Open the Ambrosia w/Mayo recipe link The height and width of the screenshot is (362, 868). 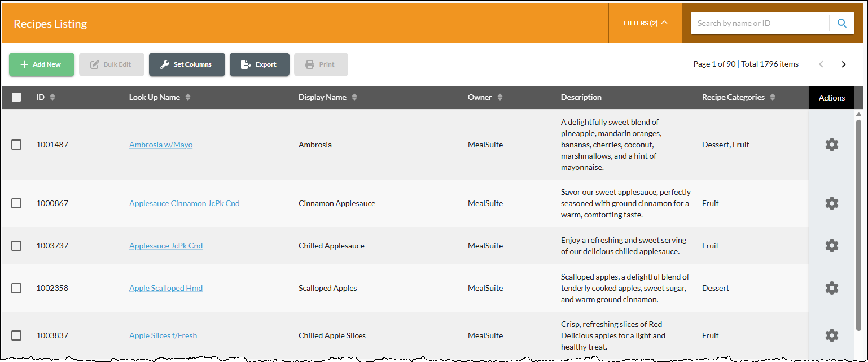160,145
